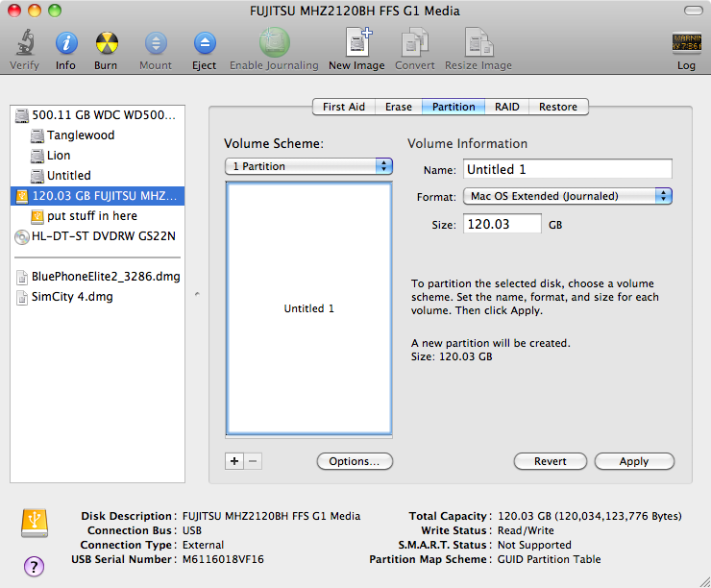The image size is (711, 588).
Task: Click the Size input field
Action: tap(502, 224)
